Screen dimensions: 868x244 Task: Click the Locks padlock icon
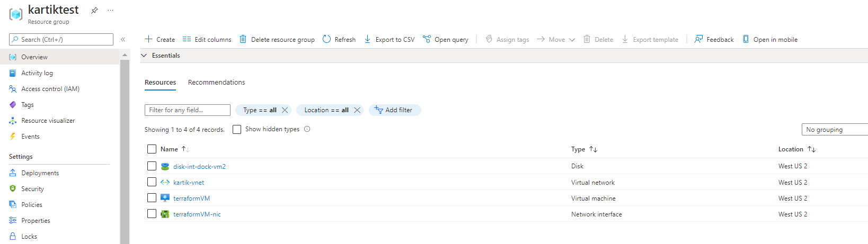(x=13, y=237)
